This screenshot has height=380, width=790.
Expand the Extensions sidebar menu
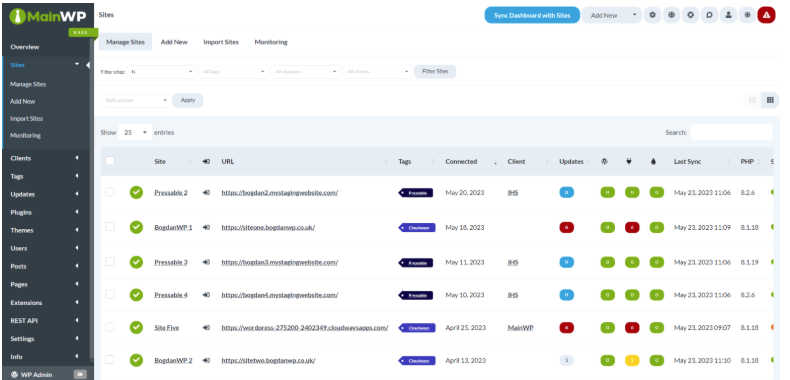(45, 303)
